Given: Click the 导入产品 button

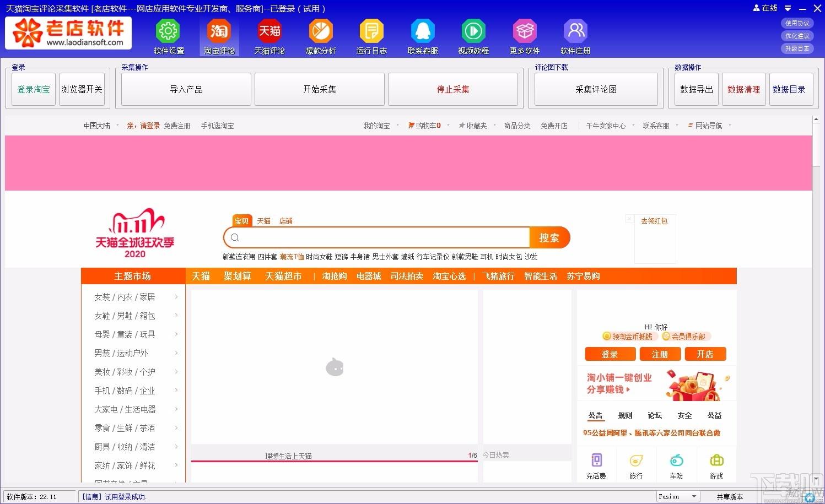Looking at the screenshot, I should 186,89.
